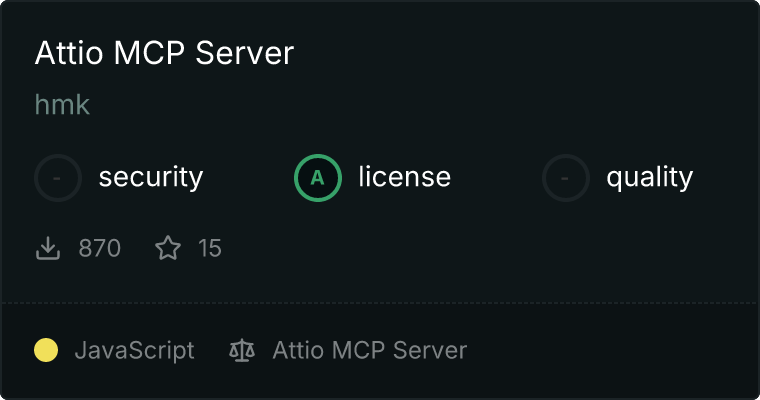This screenshot has width=760, height=400.
Task: Click the quality grade dash badge
Action: (x=566, y=178)
